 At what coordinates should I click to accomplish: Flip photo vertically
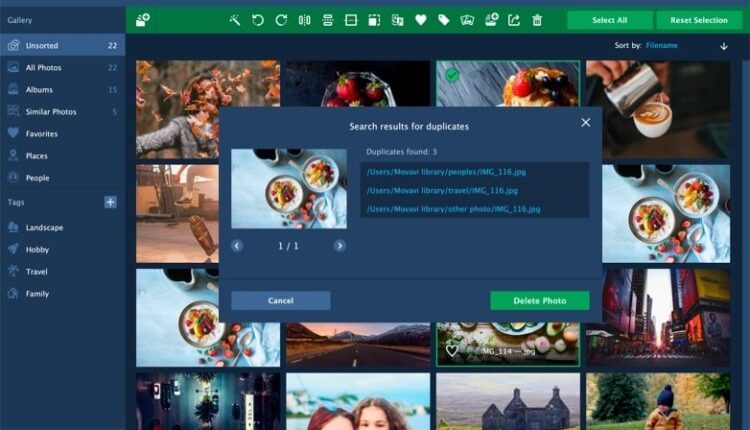[x=328, y=20]
